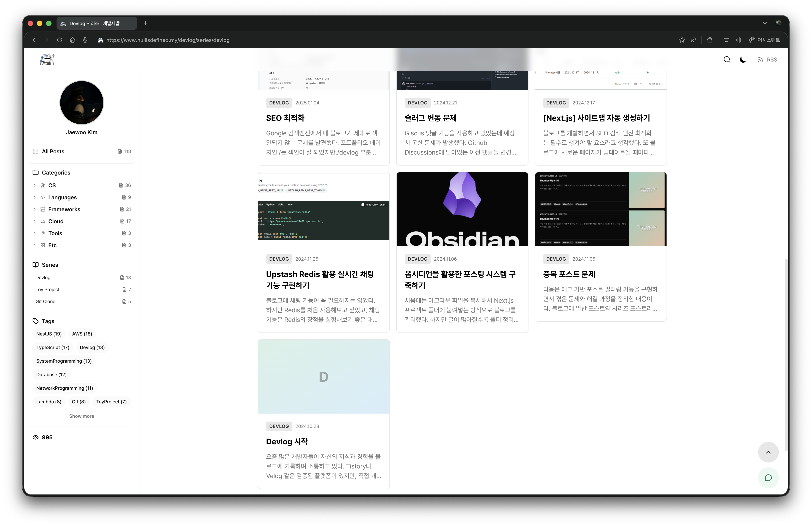Click the Jaewoo Kim profile avatar

click(82, 102)
